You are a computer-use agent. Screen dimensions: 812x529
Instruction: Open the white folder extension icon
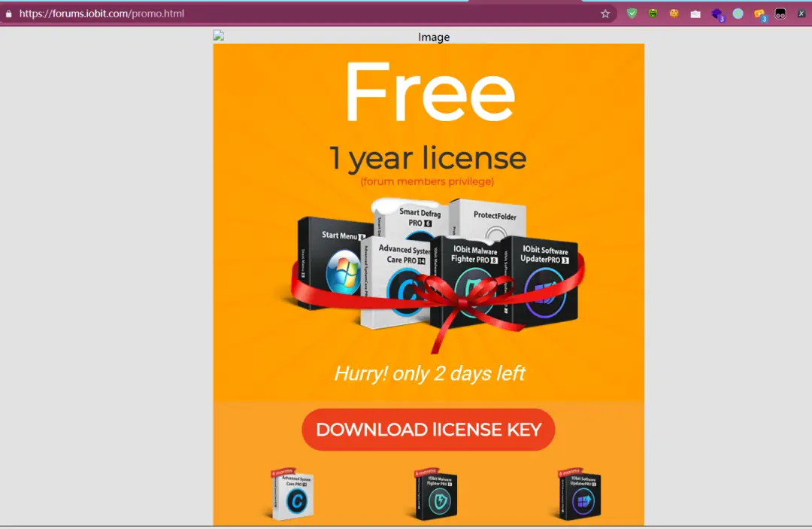(x=695, y=14)
